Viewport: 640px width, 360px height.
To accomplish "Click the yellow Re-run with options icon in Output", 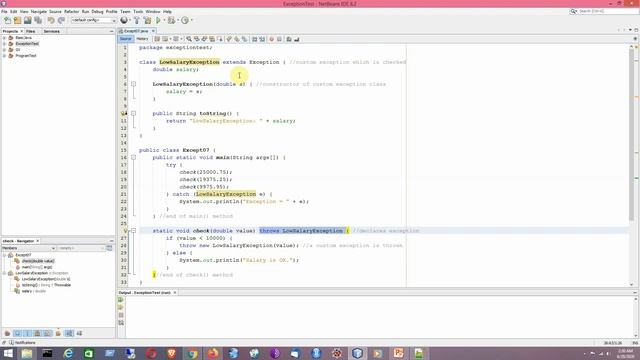I will click(121, 307).
